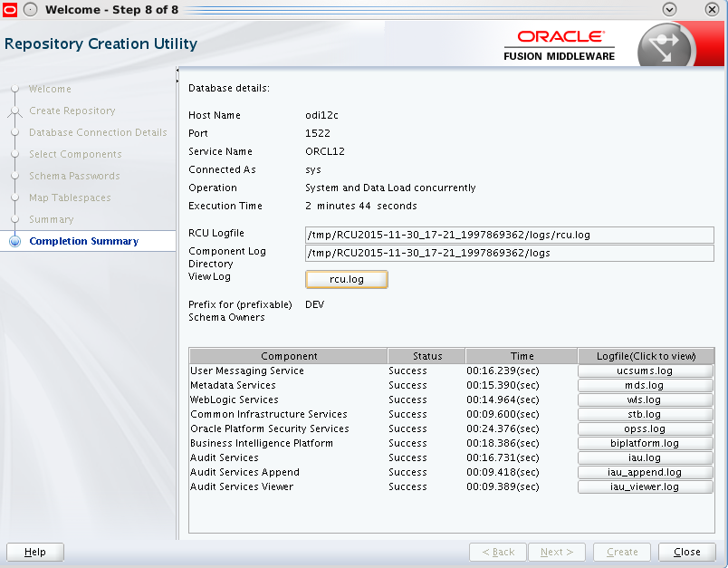Select the Schema Passwords step
Viewport: 728px width, 568px height.
coord(74,176)
